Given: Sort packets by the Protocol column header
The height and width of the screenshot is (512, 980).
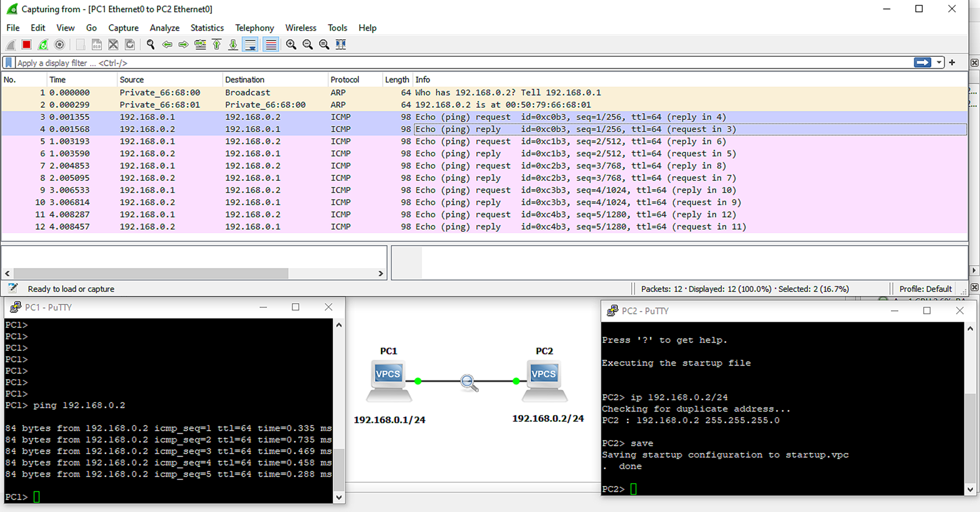Looking at the screenshot, I should click(x=344, y=79).
